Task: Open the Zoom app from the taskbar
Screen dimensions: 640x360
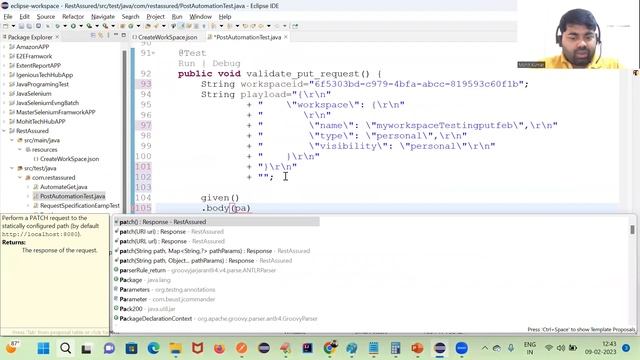Action: click(x=462, y=348)
